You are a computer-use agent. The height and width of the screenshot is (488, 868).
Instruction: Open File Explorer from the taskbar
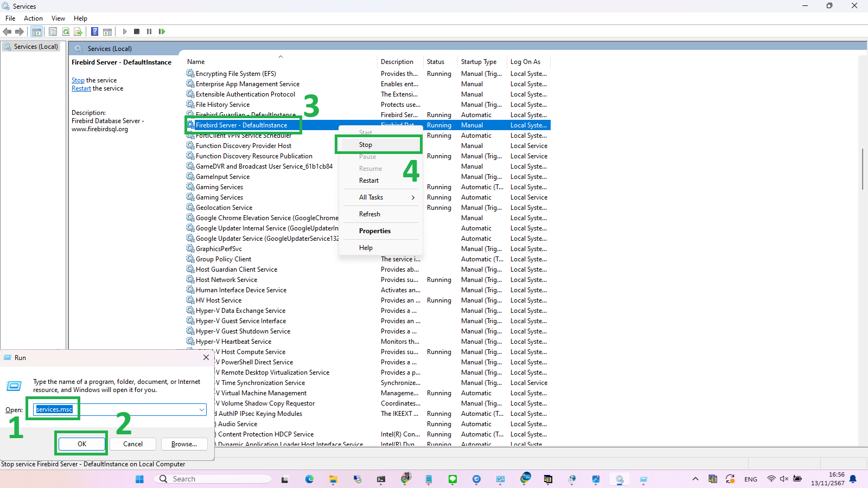(x=333, y=479)
